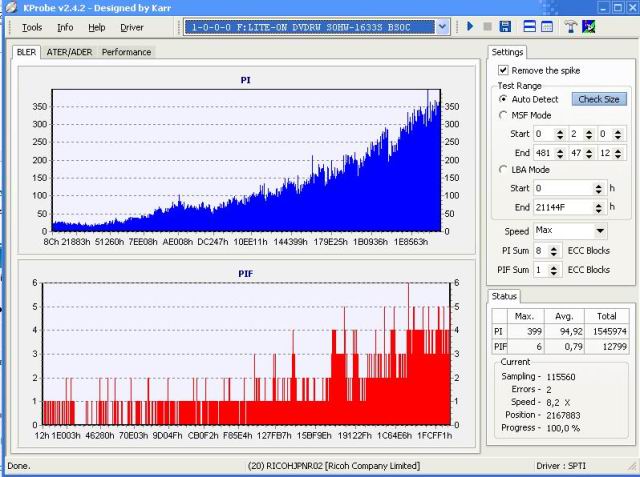The height and width of the screenshot is (477, 640).
Task: Click the Sampling value 115560
Action: (560, 377)
